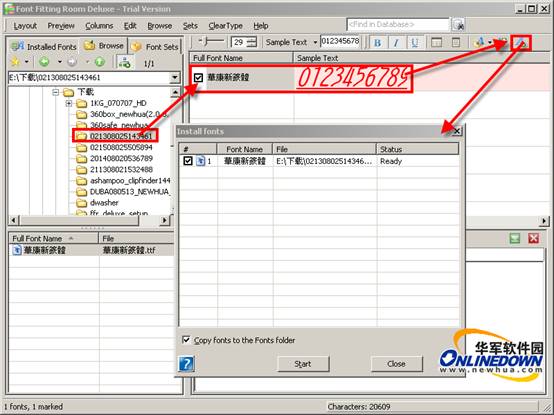Click the font color 'A' icon
554x415 pixels.
pos(479,43)
